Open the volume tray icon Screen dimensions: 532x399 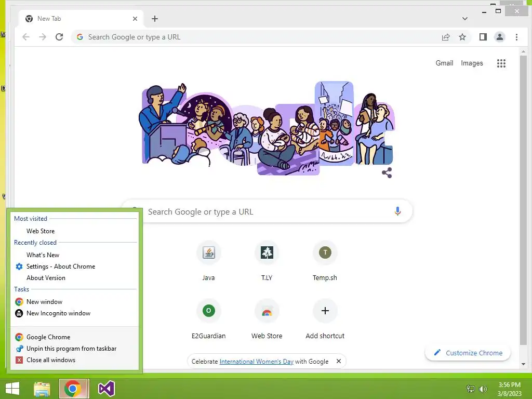coord(483,389)
